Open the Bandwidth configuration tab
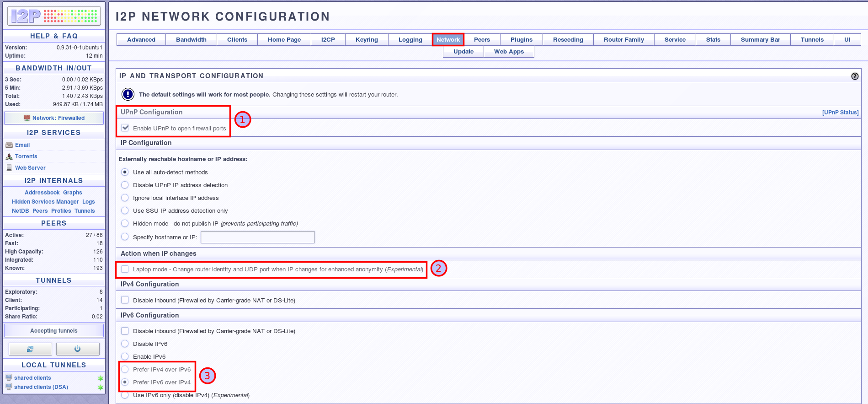868x404 pixels. 191,40
